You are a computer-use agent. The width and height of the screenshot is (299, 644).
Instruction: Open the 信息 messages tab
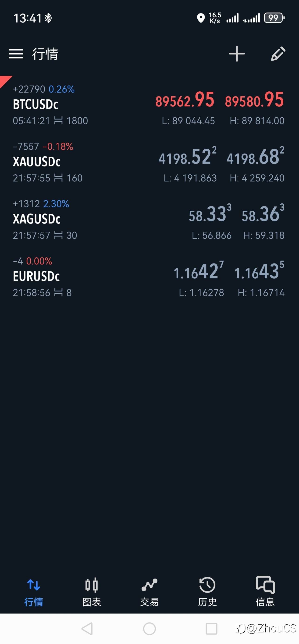click(x=265, y=591)
